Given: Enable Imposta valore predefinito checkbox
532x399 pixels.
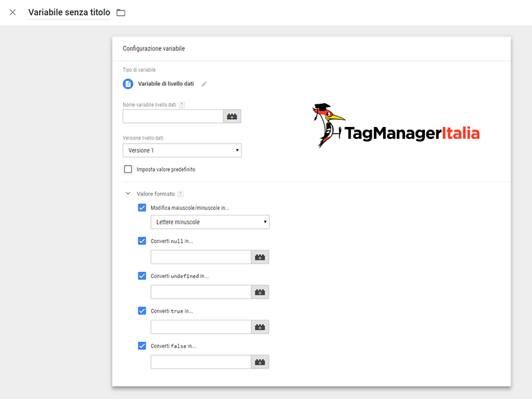Looking at the screenshot, I should [128, 170].
